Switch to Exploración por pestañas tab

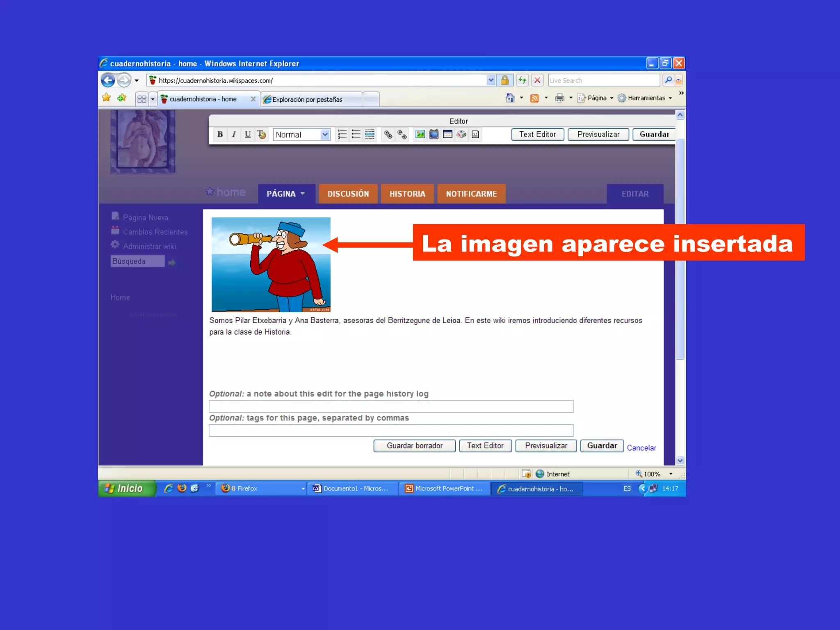tap(312, 99)
